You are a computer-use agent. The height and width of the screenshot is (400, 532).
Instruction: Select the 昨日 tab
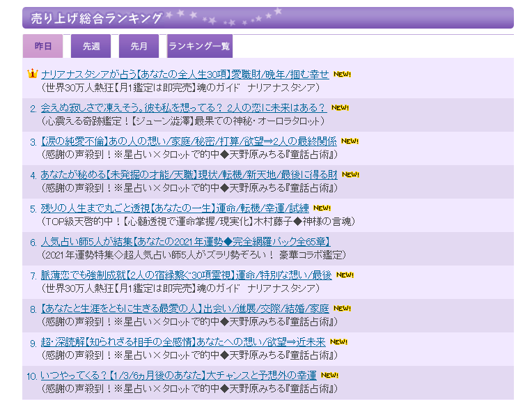43,46
